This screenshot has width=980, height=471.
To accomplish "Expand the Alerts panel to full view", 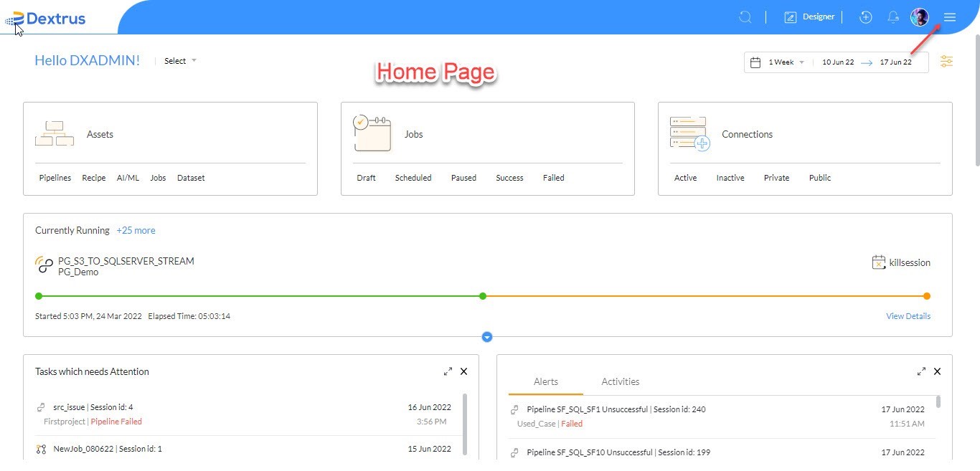I will [x=921, y=371].
